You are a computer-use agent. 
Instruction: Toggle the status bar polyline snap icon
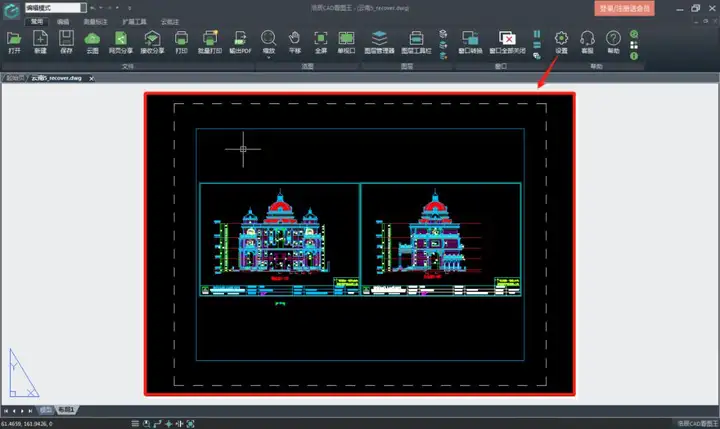(157, 423)
